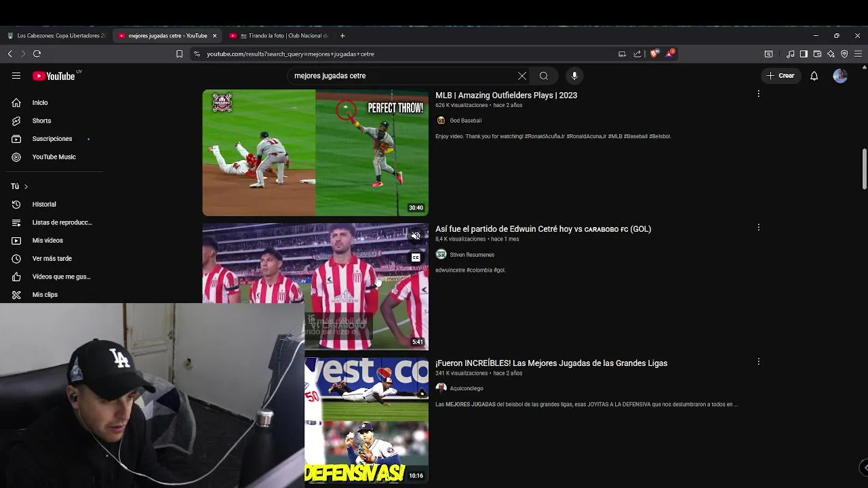The width and height of the screenshot is (868, 488).
Task: Open Suscripciones in sidebar
Action: click(x=52, y=139)
